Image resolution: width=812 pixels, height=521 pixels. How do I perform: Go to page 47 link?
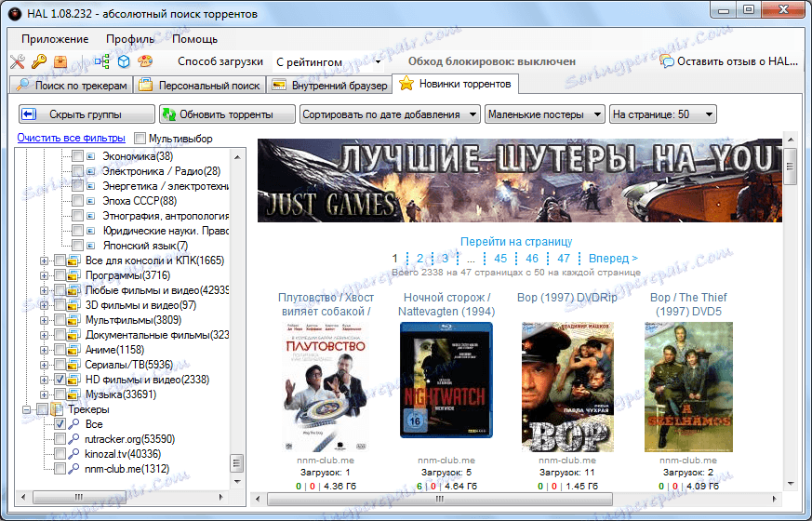pos(564,258)
